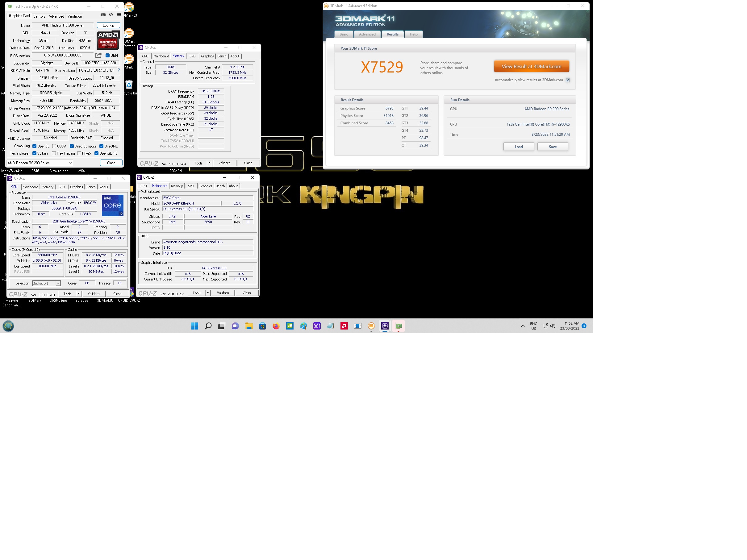Viewport: 747px width, 560px height.
Task: Click View Result at 3DMark.com button
Action: 532,67
